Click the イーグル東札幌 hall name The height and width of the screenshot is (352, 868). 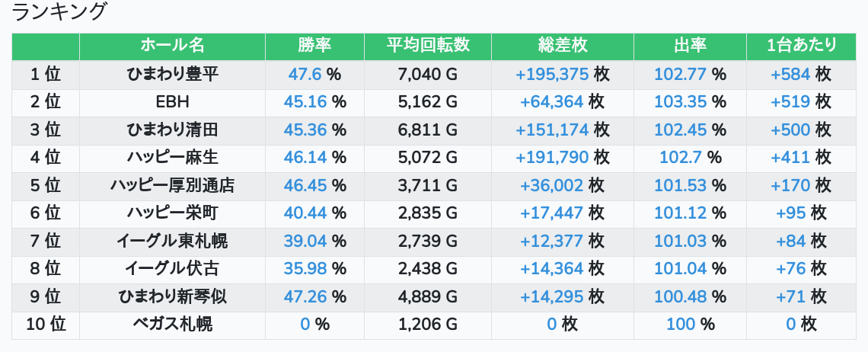point(172,241)
